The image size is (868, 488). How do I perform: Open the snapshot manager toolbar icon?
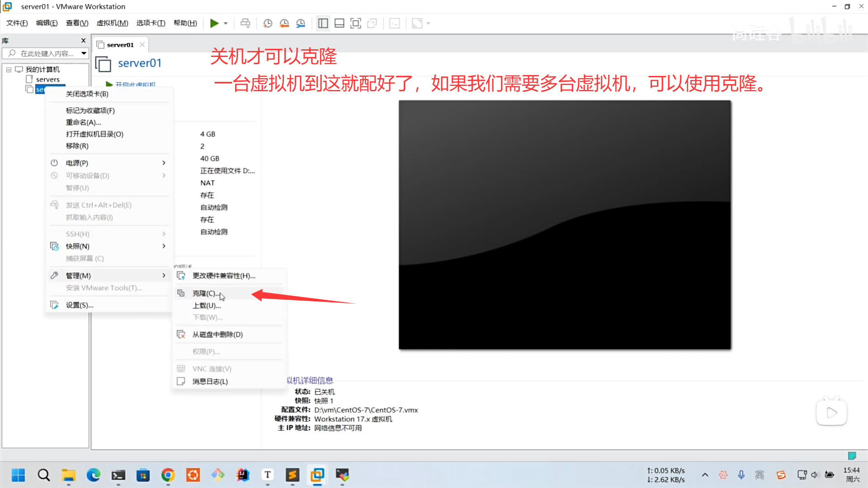pos(301,23)
